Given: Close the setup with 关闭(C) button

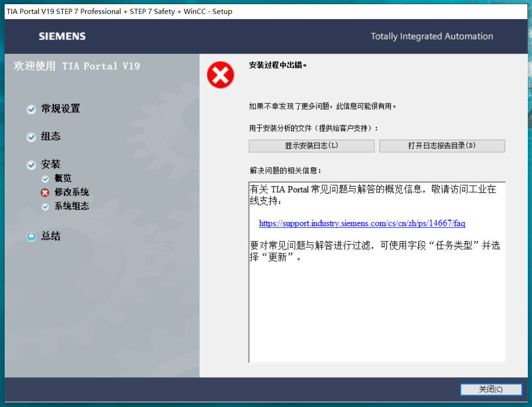Looking at the screenshot, I should click(x=491, y=389).
